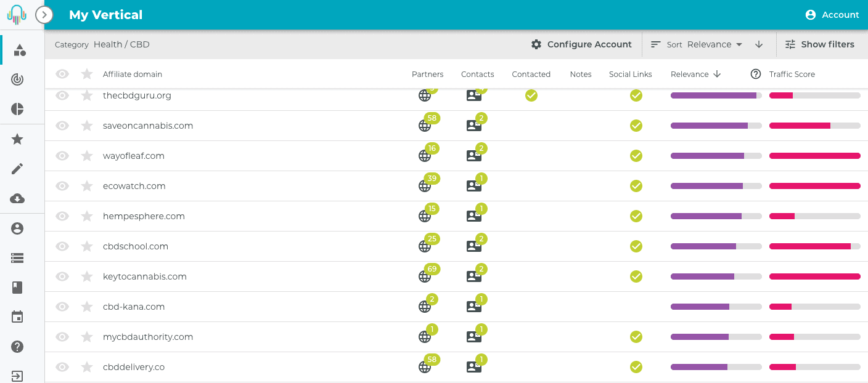868x383 pixels.
Task: Click the My Vertical page title
Action: pos(106,15)
